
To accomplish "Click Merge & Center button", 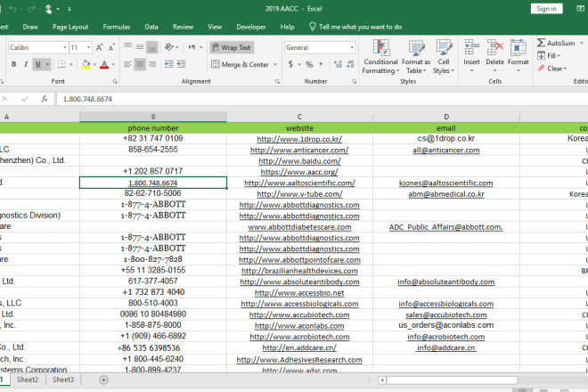I will [241, 64].
